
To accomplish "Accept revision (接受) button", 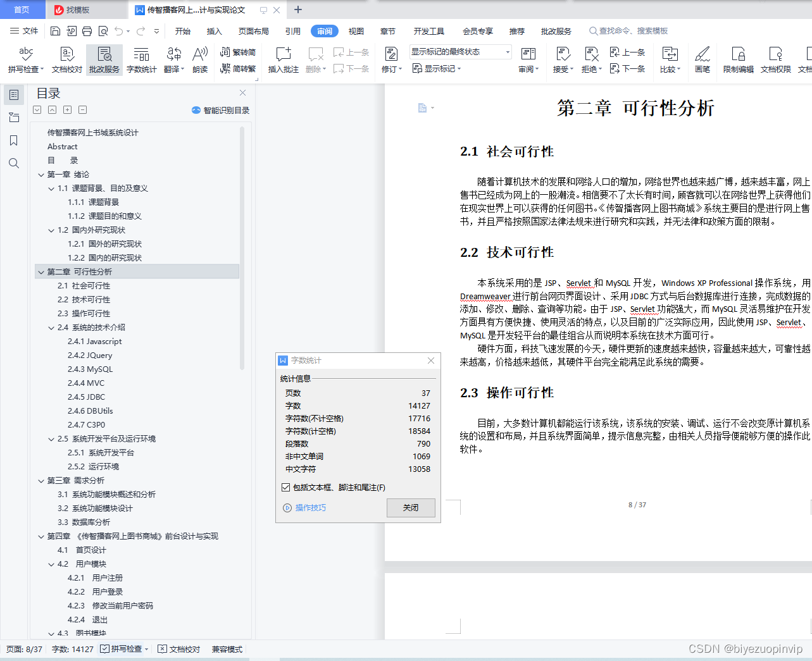I will pyautogui.click(x=563, y=60).
